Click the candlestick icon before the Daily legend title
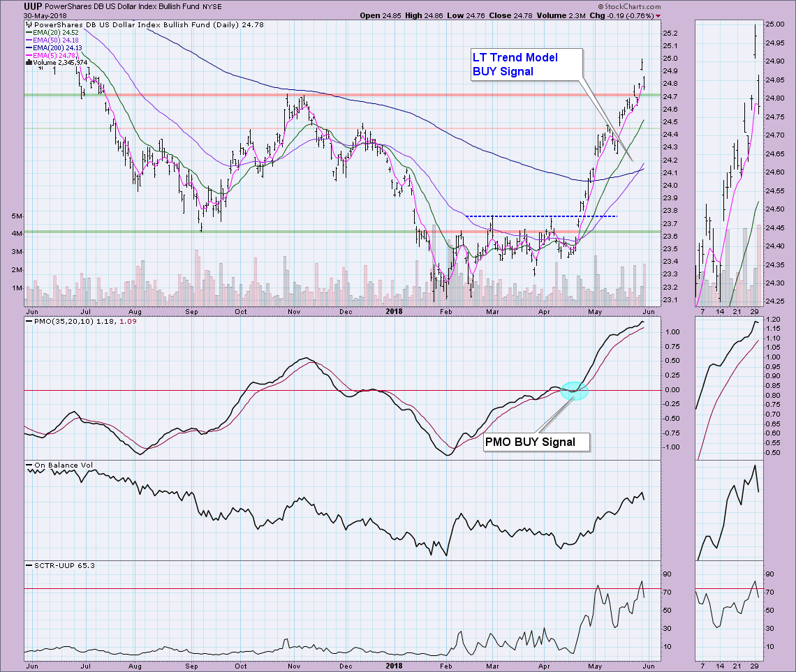Viewport: 796px width, 672px height. (29, 24)
